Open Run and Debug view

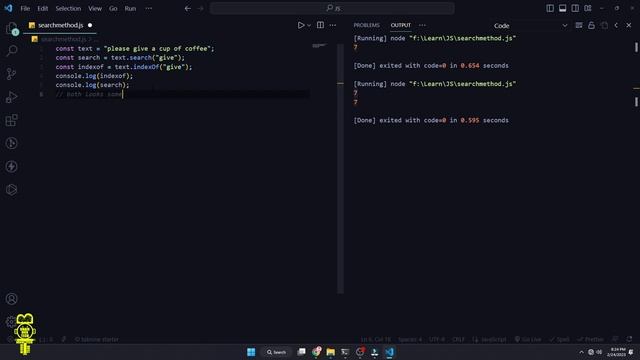coord(12,97)
